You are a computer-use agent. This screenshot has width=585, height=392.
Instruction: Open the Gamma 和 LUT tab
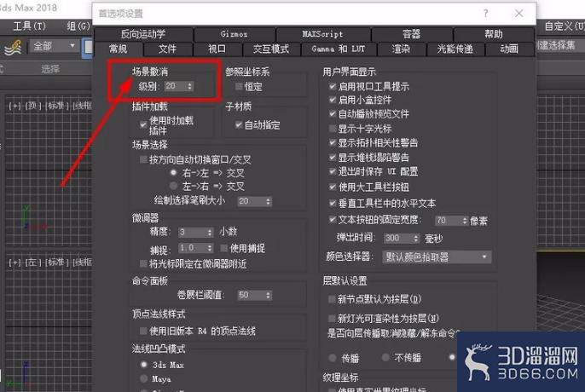[x=339, y=49]
